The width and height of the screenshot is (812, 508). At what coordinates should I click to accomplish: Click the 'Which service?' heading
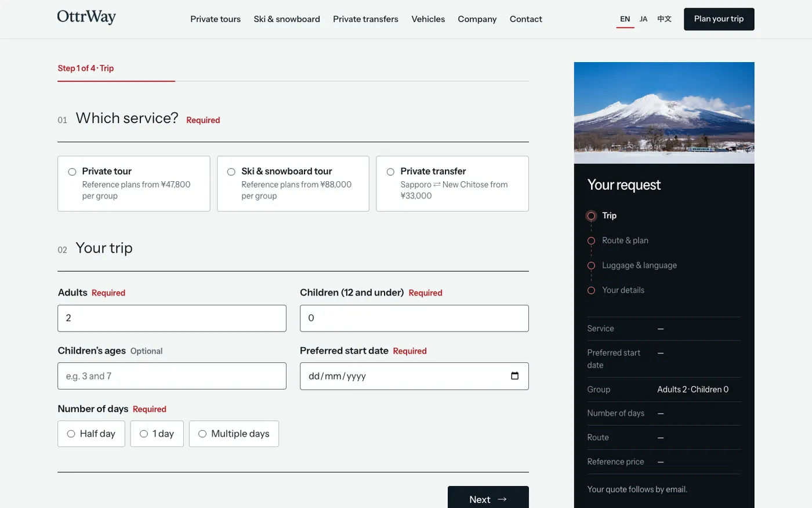[127, 118]
